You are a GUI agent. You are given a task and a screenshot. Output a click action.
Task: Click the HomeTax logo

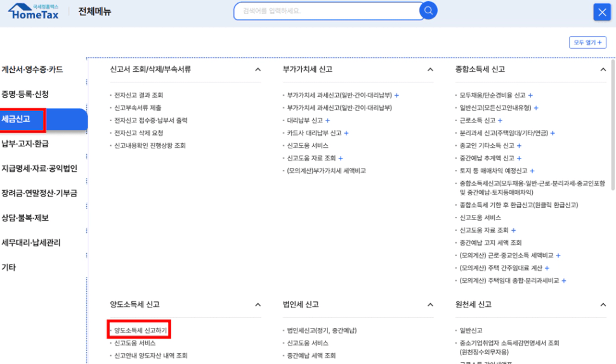point(33,11)
